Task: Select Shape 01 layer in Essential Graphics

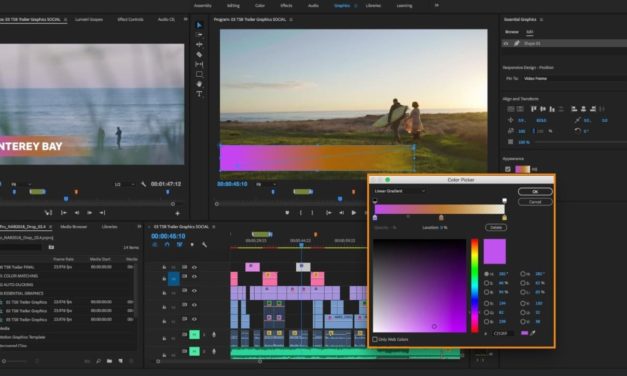Action: click(x=564, y=43)
